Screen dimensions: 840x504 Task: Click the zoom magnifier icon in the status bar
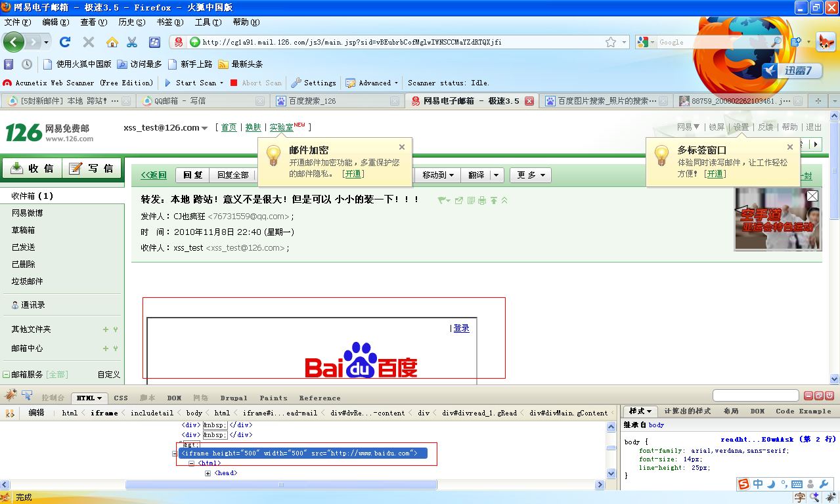click(815, 498)
